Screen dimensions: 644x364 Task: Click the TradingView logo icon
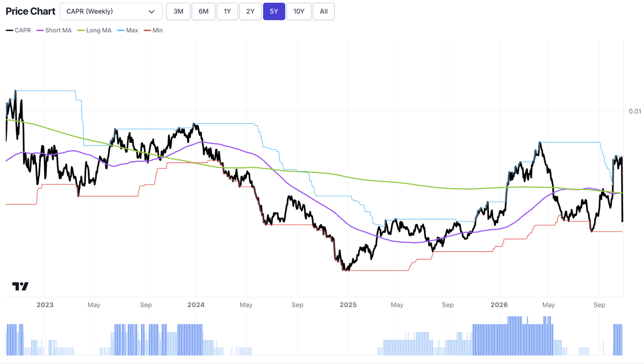click(x=20, y=286)
